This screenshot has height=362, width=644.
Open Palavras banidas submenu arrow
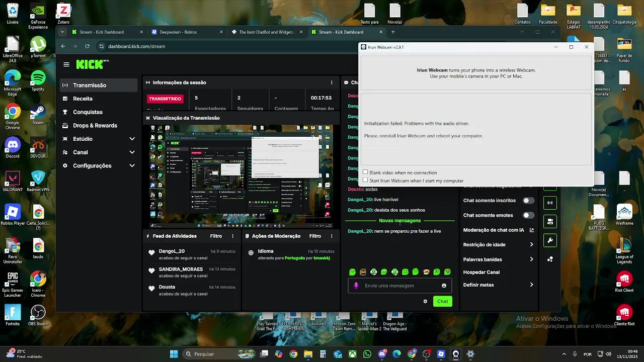(x=532, y=259)
